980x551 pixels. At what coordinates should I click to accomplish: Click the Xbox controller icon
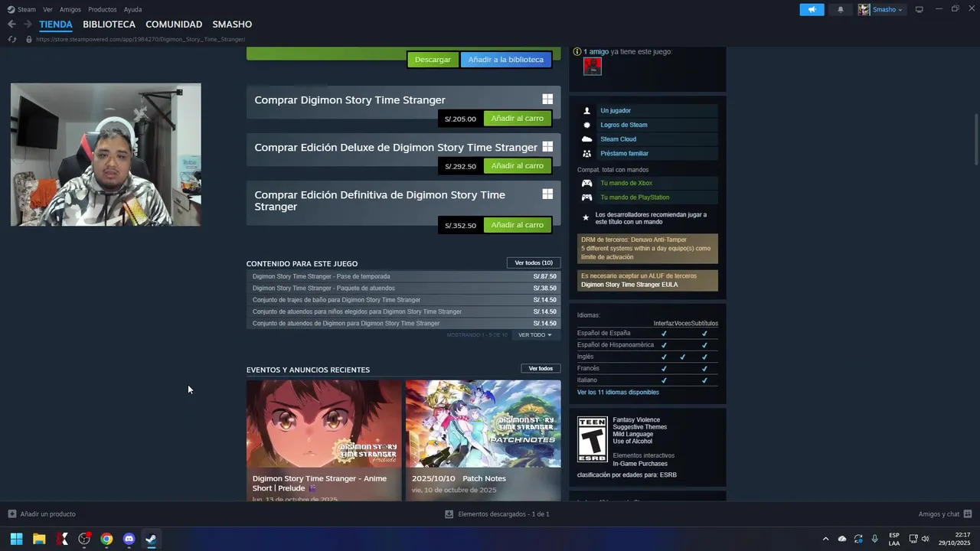[x=587, y=183]
